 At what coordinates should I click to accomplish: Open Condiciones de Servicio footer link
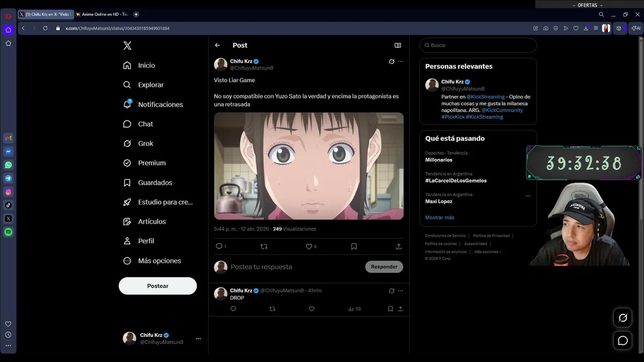click(445, 236)
